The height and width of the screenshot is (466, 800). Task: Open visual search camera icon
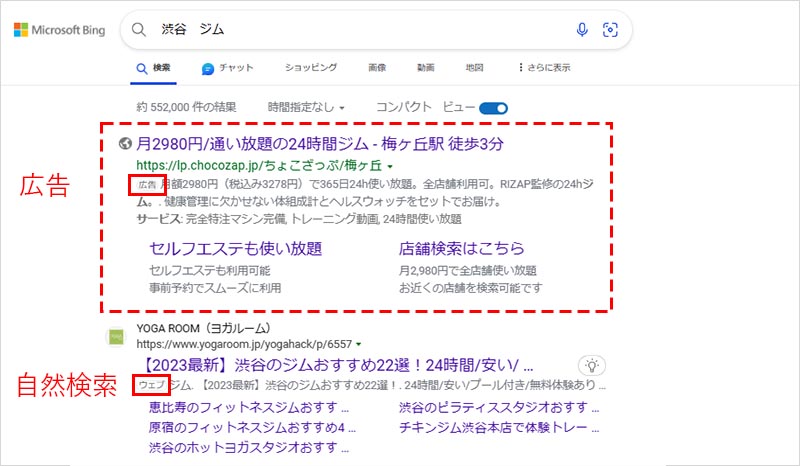pos(610,30)
